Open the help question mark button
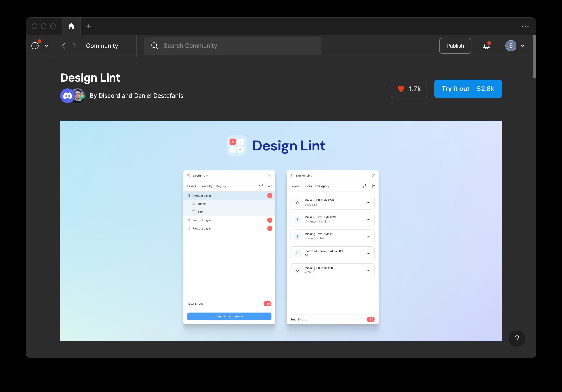This screenshot has height=392, width=562. (x=517, y=339)
